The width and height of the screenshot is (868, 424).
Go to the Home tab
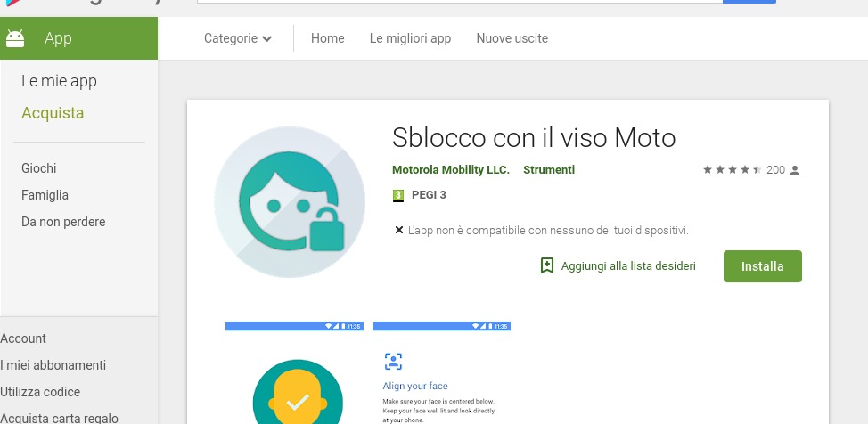point(328,38)
